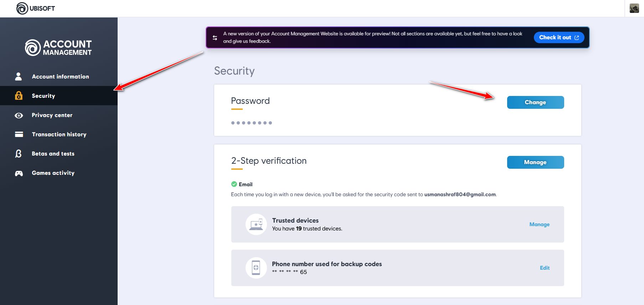
Task: Click the Account Management swirl logo
Action: 33,47
